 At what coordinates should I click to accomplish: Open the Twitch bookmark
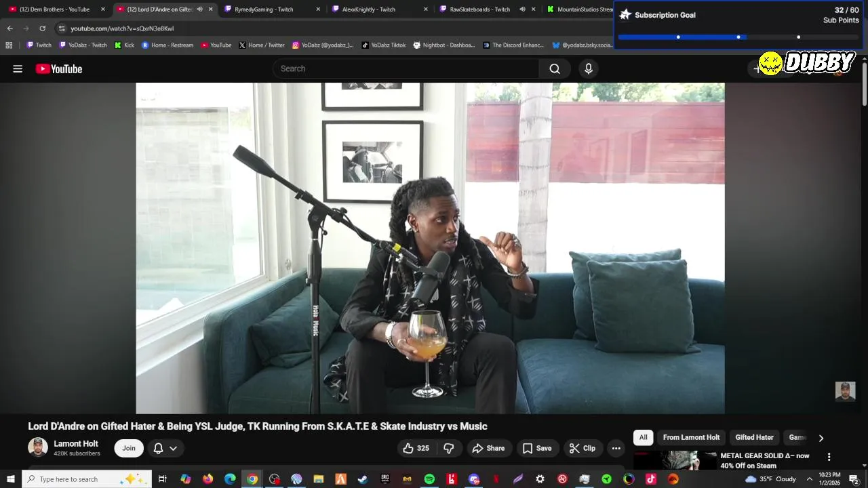coord(39,45)
